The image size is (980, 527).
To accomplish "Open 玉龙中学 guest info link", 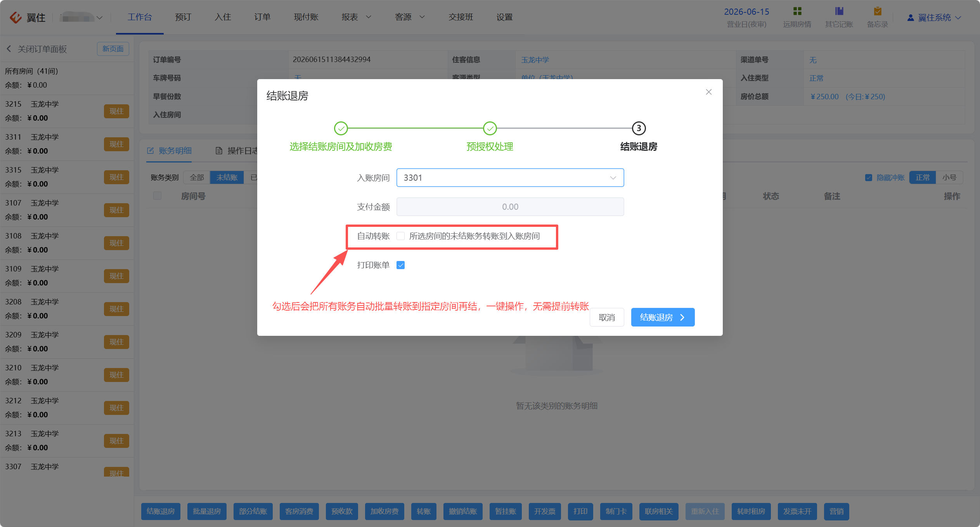I will tap(535, 60).
